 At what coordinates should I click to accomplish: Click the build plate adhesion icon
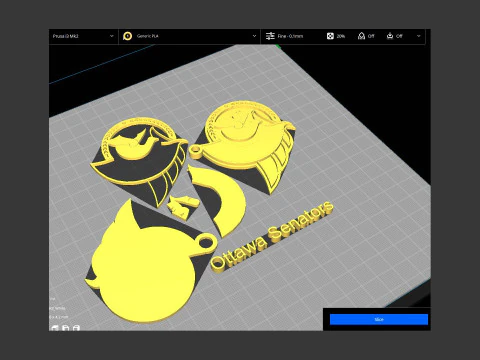[390, 36]
